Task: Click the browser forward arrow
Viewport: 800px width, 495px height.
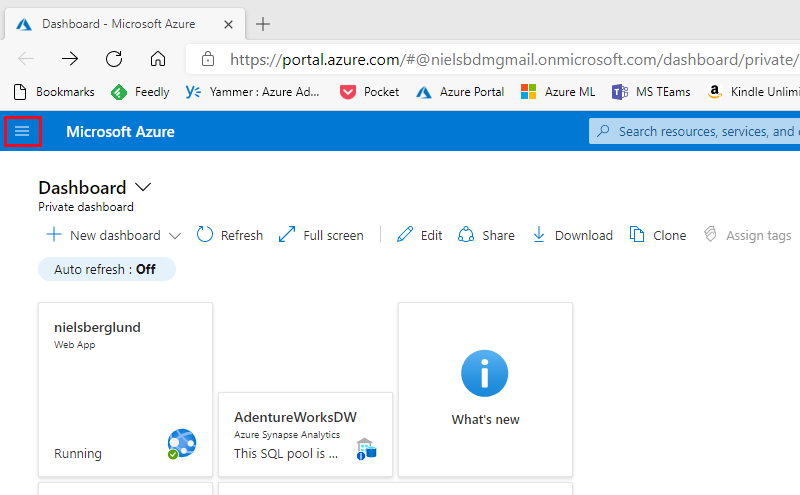Action: click(x=70, y=59)
